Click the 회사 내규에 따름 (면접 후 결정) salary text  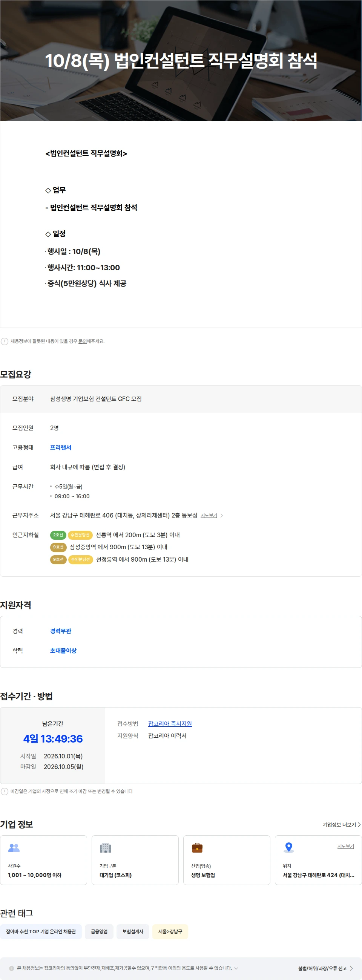pos(87,467)
